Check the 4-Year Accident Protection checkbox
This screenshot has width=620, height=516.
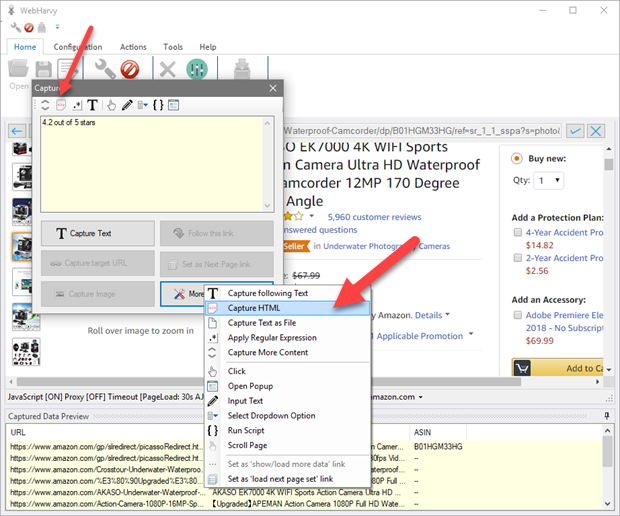click(517, 234)
